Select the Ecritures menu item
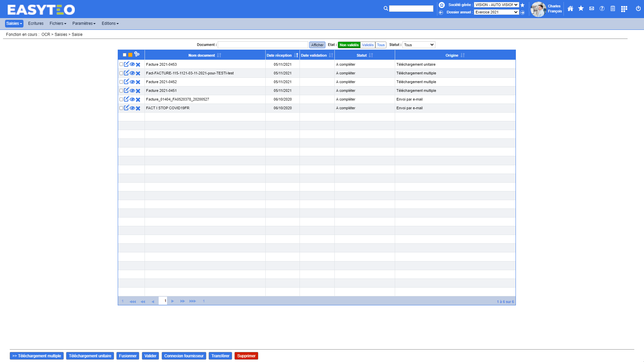The image size is (644, 362). 36,23
